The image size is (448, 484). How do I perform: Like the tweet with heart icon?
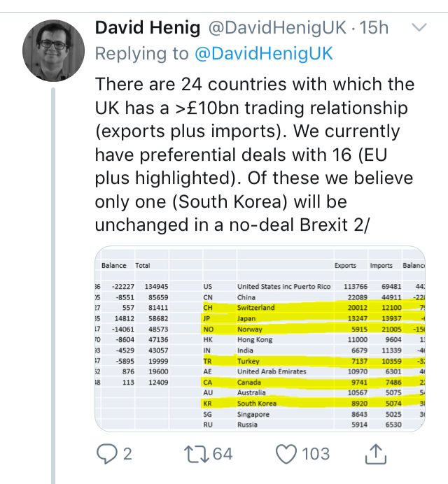tap(286, 454)
